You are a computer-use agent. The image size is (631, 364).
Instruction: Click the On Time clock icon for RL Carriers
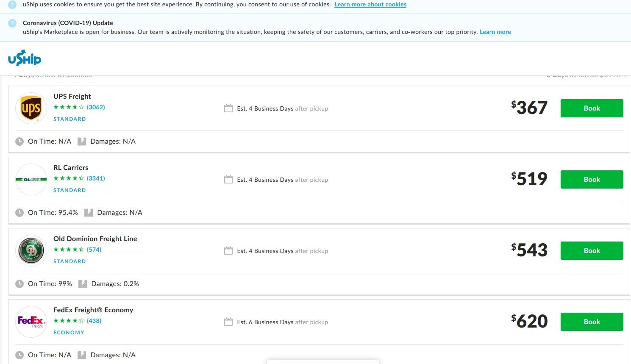coord(19,213)
